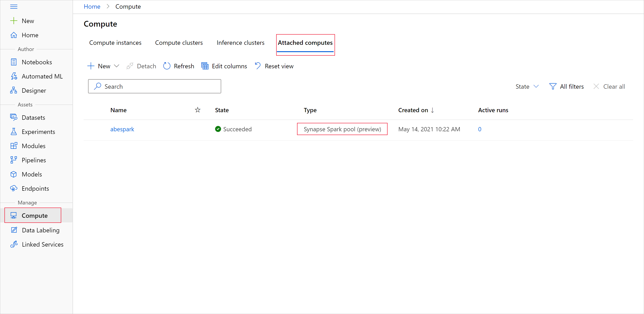
Task: Expand the State filter dropdown
Action: point(528,86)
